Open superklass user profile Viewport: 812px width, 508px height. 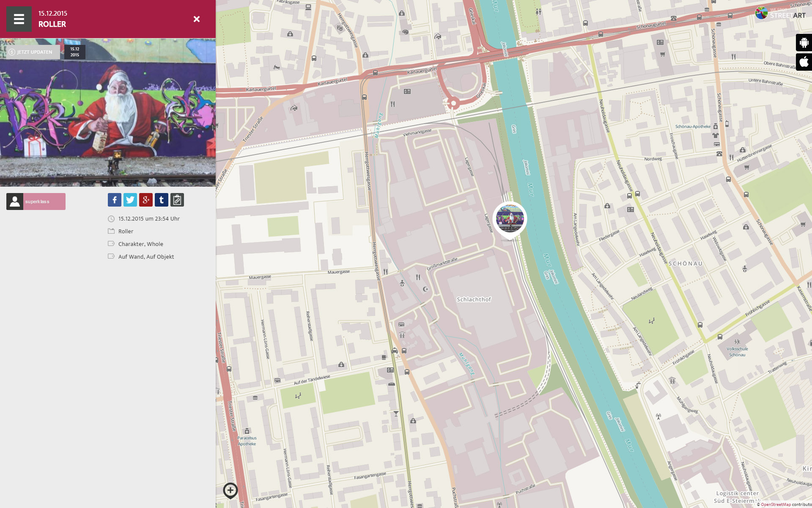(x=36, y=202)
